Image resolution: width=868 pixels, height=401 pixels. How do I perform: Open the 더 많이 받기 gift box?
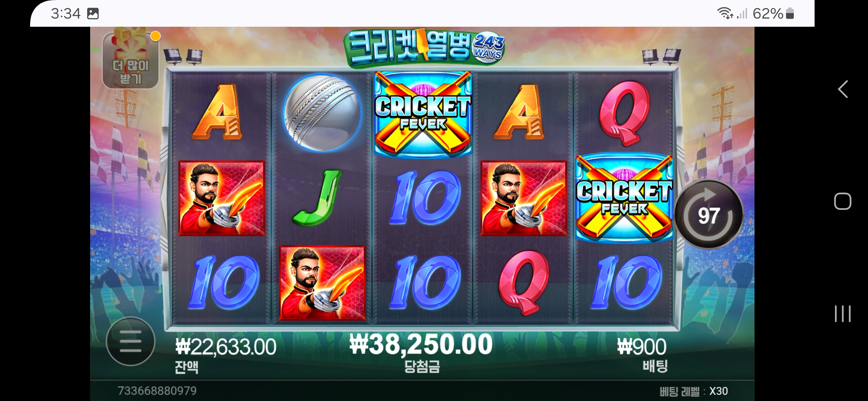coord(131,60)
